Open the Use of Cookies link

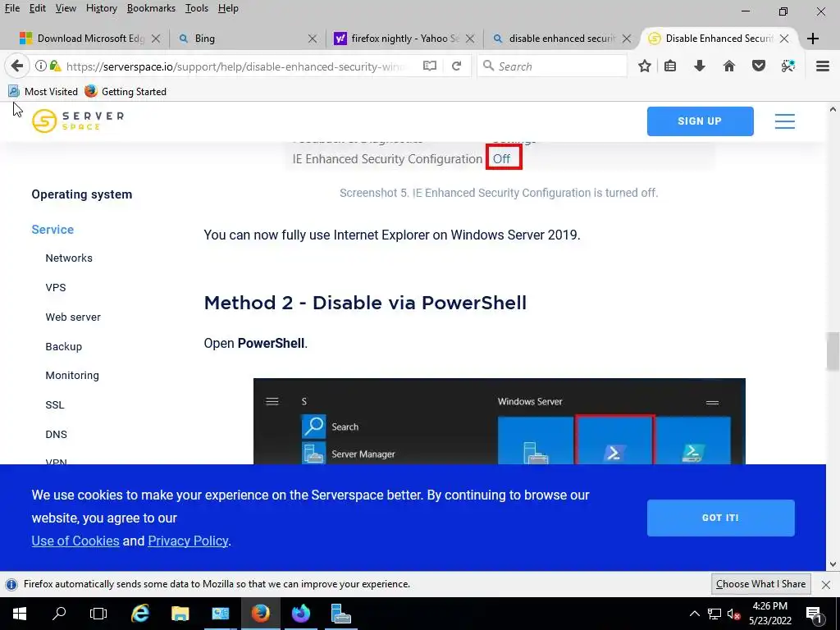[75, 541]
